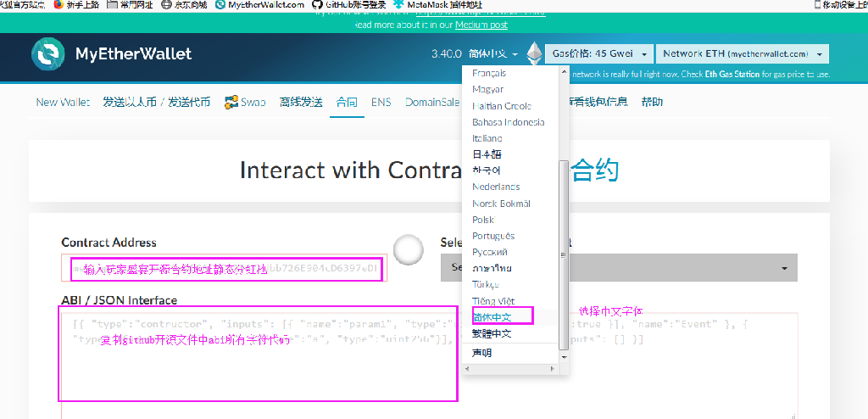
Task: Select Norsk Bokmål in language list
Action: click(502, 204)
